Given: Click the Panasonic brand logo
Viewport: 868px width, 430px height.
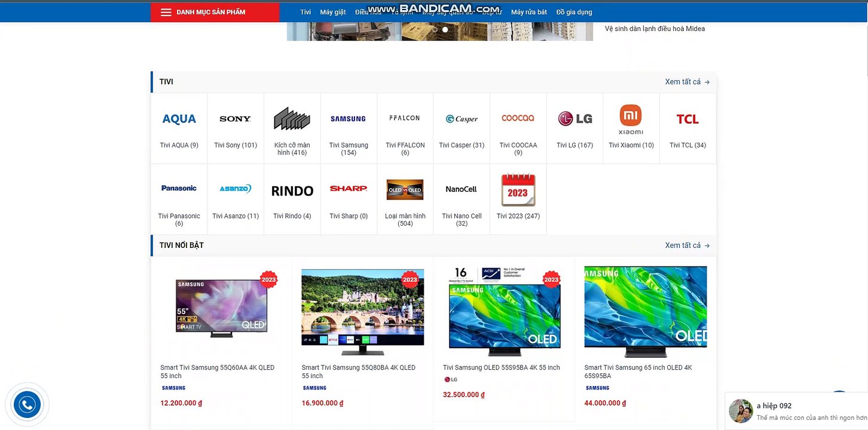Looking at the screenshot, I should click(x=179, y=188).
